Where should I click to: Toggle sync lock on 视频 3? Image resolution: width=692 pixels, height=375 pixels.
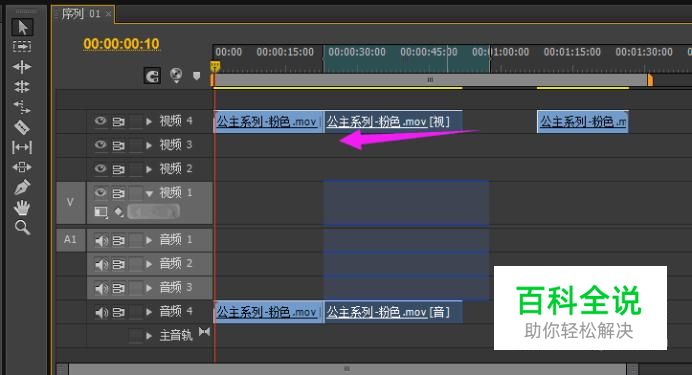click(x=118, y=145)
